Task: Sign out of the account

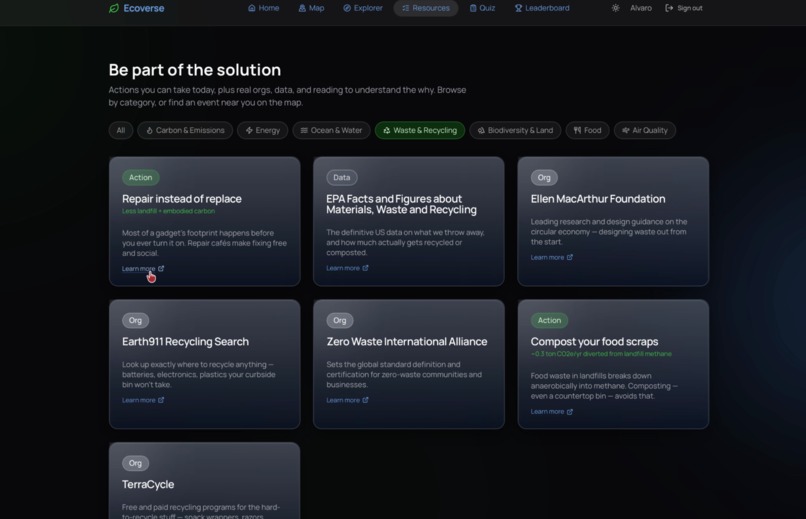Action: [684, 8]
